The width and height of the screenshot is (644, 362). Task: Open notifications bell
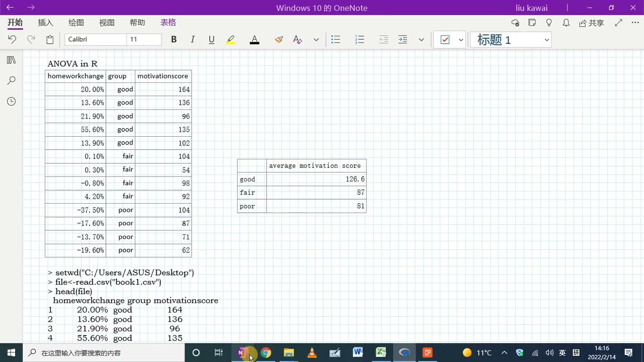click(566, 23)
